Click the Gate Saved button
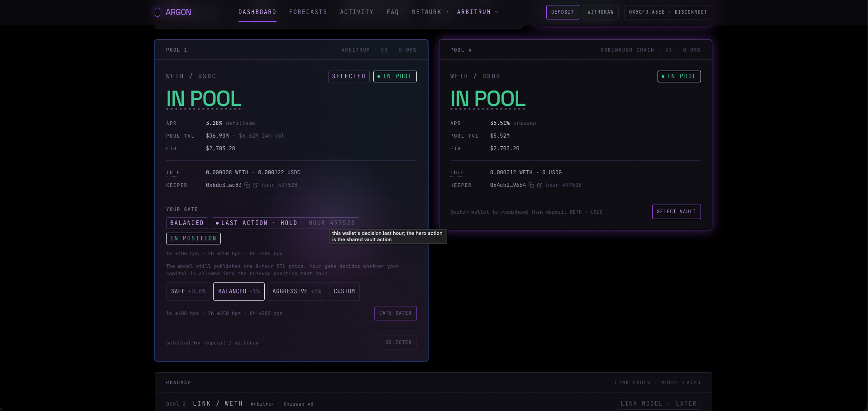The height and width of the screenshot is (411, 868). [x=396, y=313]
